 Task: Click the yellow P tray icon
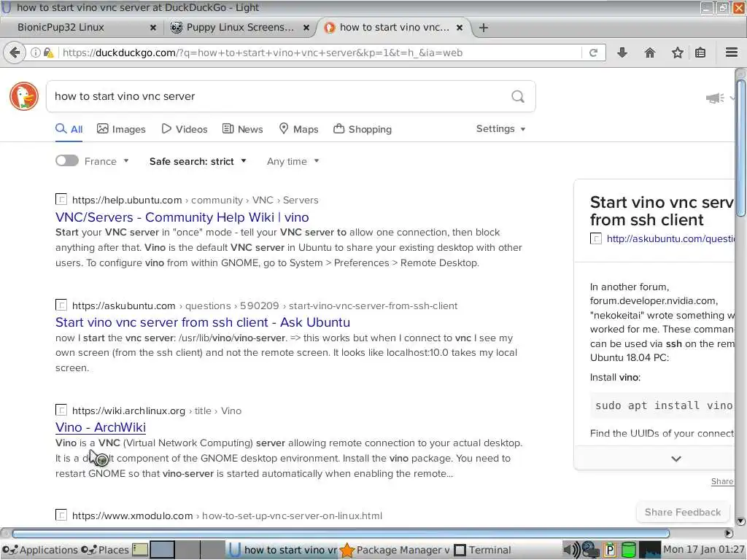tap(610, 550)
